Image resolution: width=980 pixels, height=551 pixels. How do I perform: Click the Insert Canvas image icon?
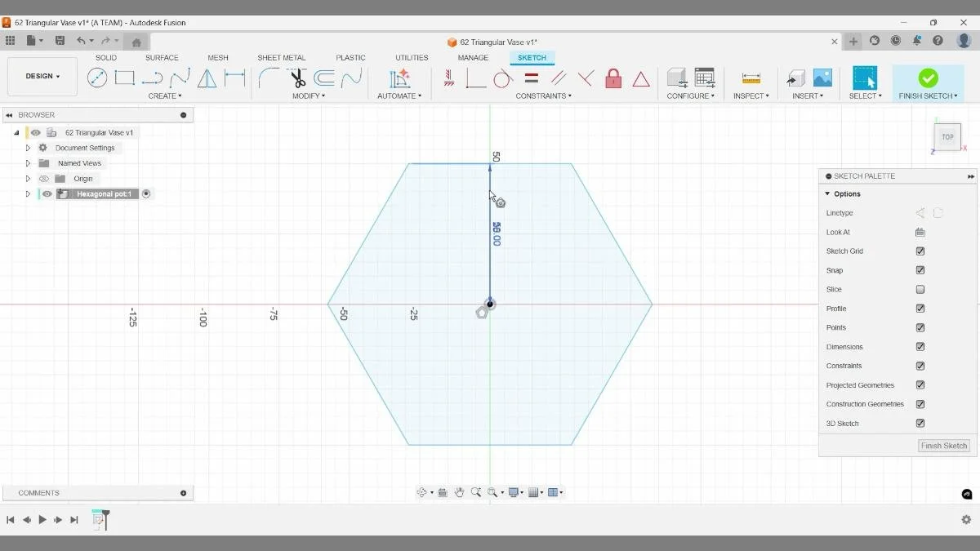tap(823, 78)
